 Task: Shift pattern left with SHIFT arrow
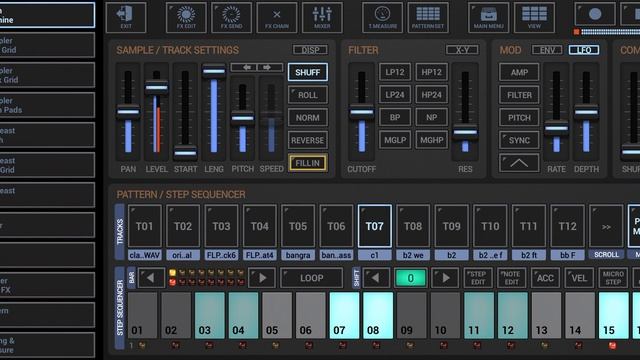(x=376, y=278)
